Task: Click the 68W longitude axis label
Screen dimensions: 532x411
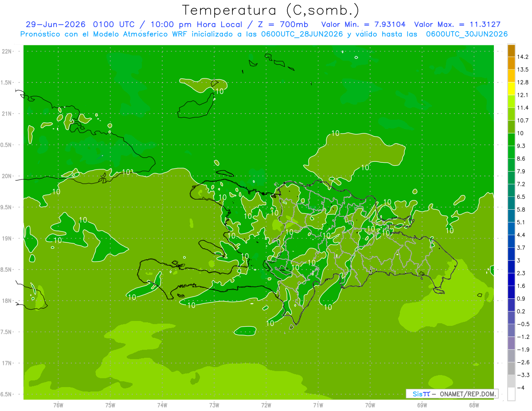Action: (473, 405)
